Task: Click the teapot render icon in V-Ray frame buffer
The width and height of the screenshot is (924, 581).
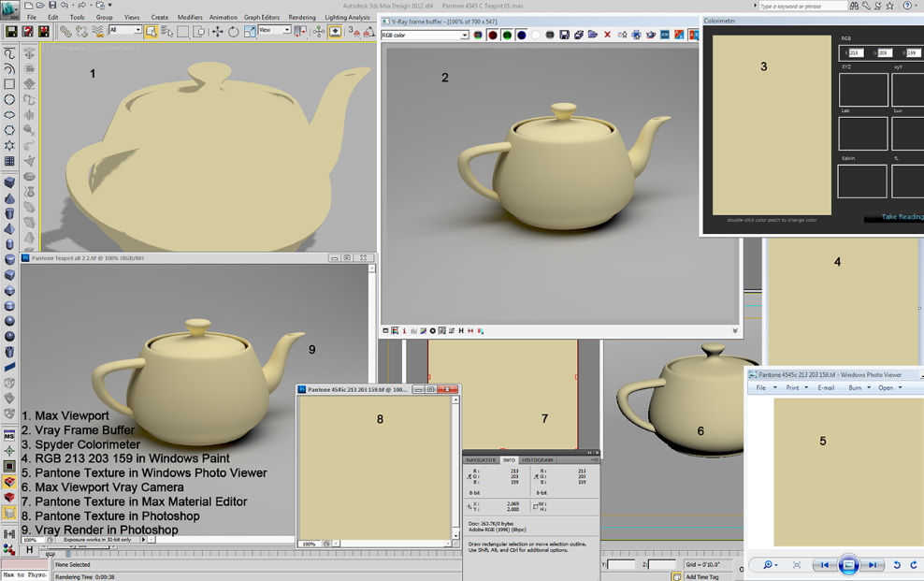Action: (651, 36)
